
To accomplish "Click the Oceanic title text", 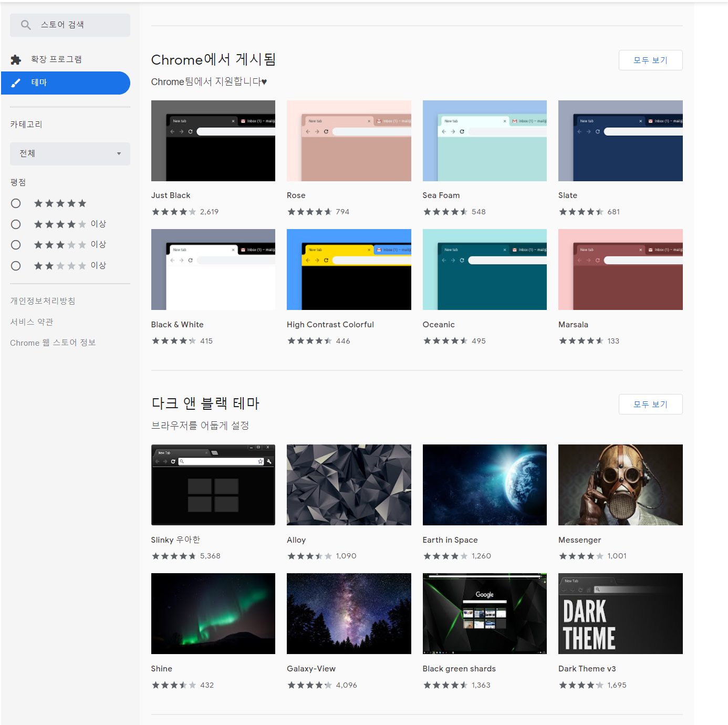I will pyautogui.click(x=439, y=325).
